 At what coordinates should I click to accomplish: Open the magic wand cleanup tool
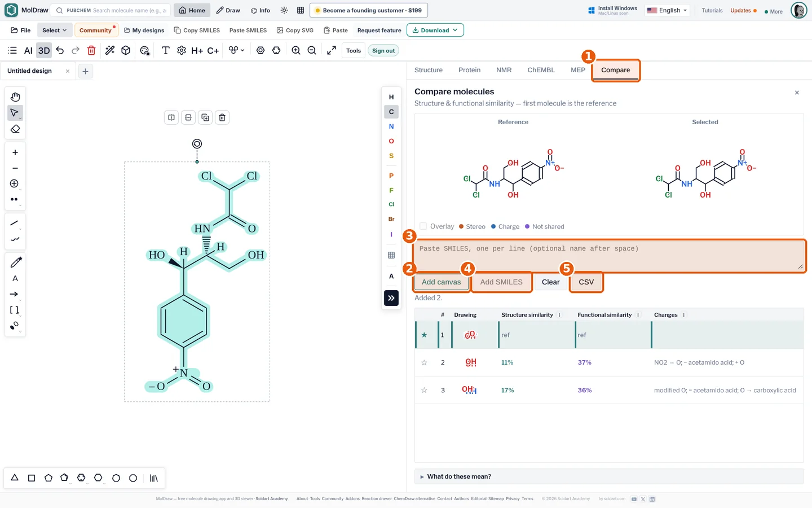[x=110, y=50]
